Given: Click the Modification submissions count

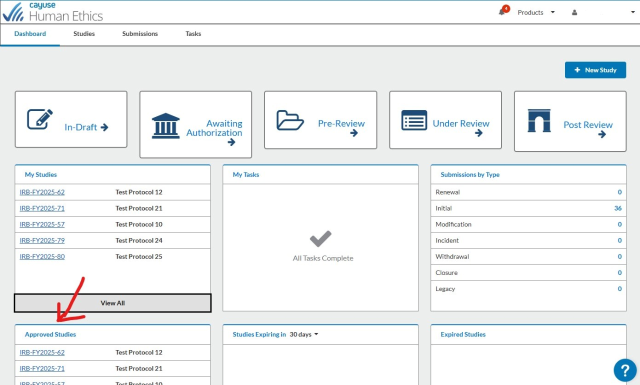Looking at the screenshot, I should click(620, 225).
